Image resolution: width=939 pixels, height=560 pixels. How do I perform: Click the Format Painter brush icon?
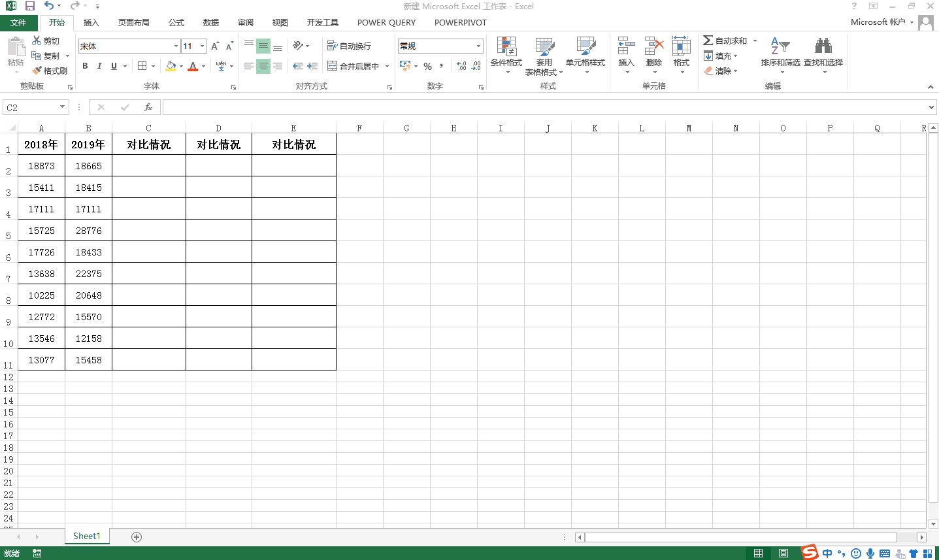37,71
